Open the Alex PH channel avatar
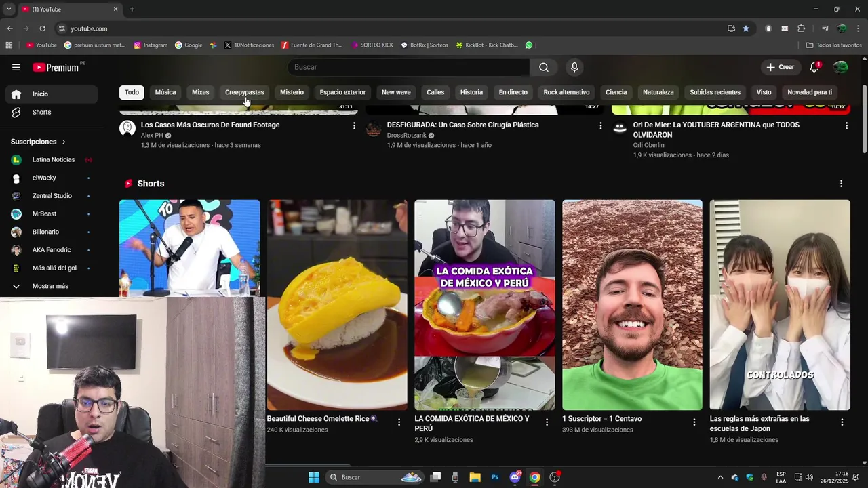 pos(127,128)
